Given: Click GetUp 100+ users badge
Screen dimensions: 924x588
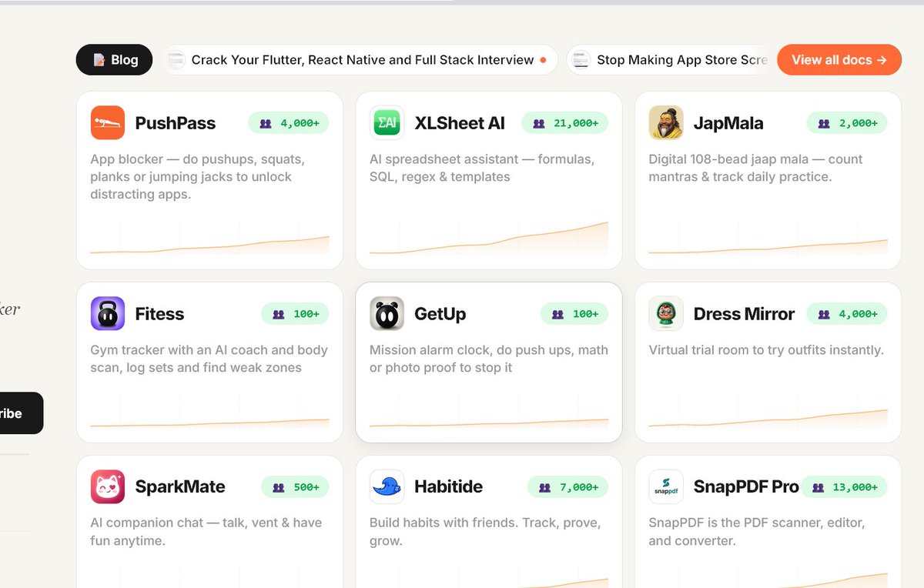Looking at the screenshot, I should tap(574, 313).
